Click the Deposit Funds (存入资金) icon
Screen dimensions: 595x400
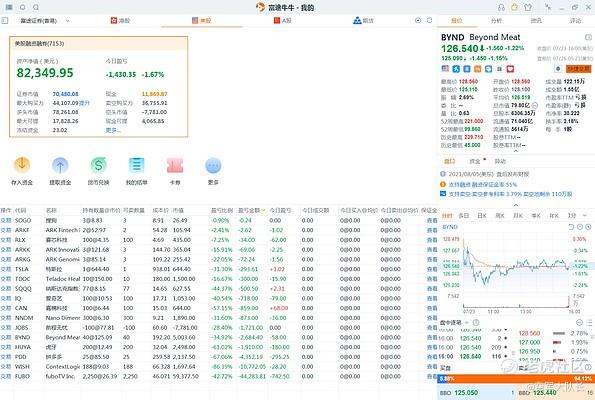(x=22, y=165)
